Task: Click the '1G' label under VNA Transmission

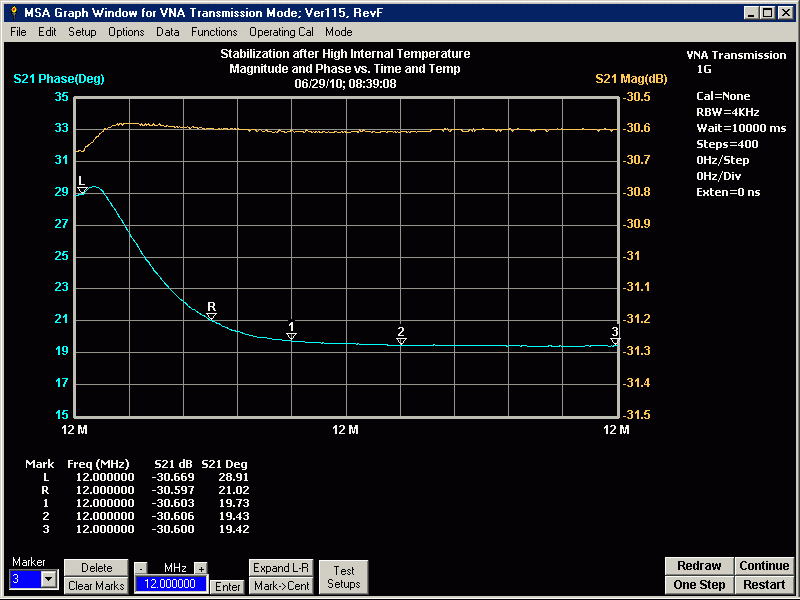Action: click(x=704, y=69)
